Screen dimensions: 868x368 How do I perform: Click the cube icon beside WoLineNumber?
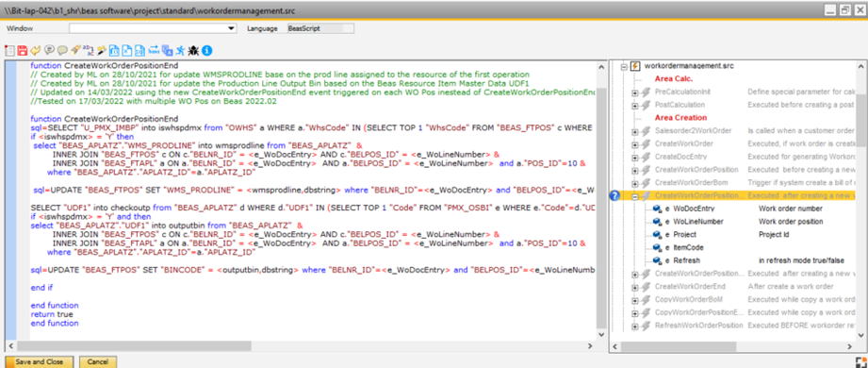(658, 222)
